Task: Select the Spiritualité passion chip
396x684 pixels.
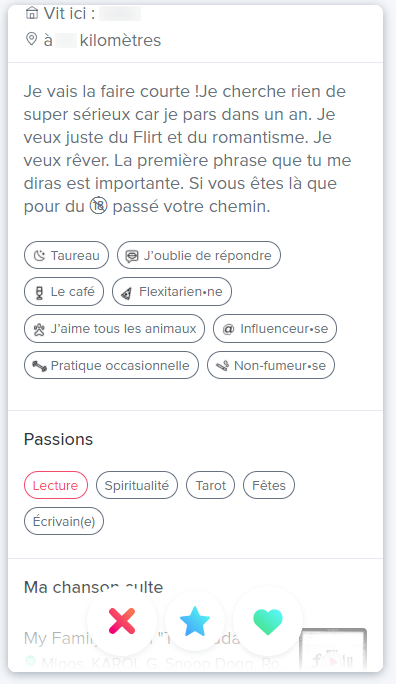Action: 137,485
